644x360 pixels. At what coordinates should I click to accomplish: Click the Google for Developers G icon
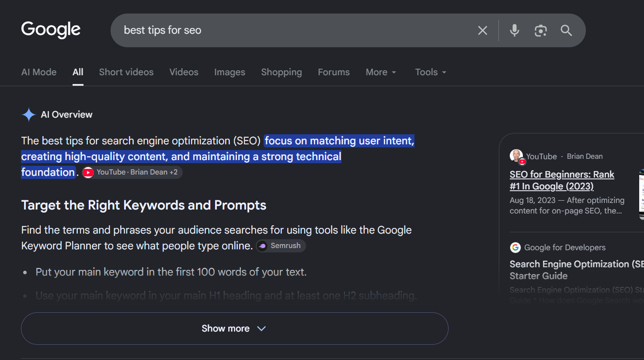pos(515,248)
